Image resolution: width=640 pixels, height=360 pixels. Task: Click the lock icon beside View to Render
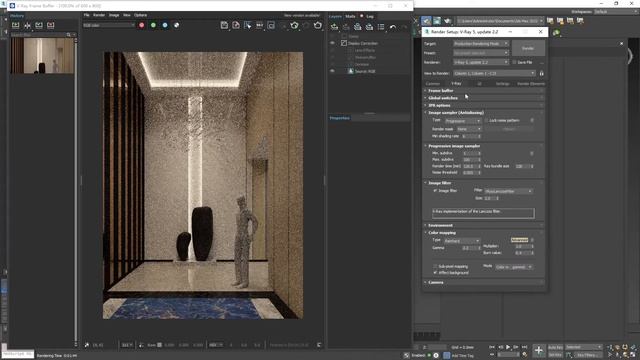(x=542, y=73)
